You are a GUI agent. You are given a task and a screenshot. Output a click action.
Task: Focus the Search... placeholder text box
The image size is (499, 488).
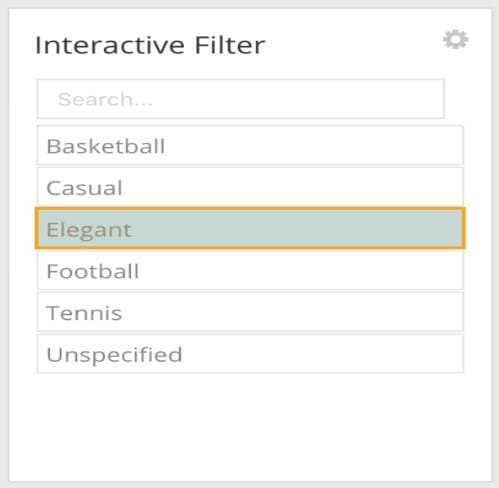point(240,99)
